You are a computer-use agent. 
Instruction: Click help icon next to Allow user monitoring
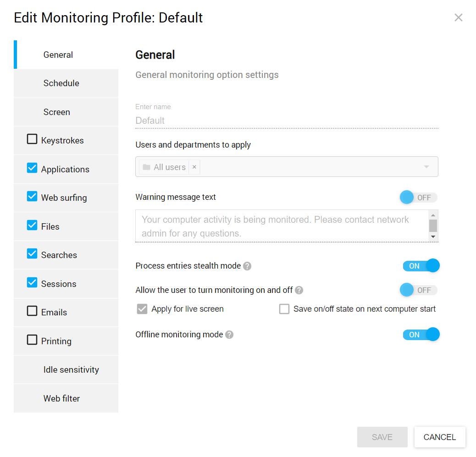pos(299,290)
